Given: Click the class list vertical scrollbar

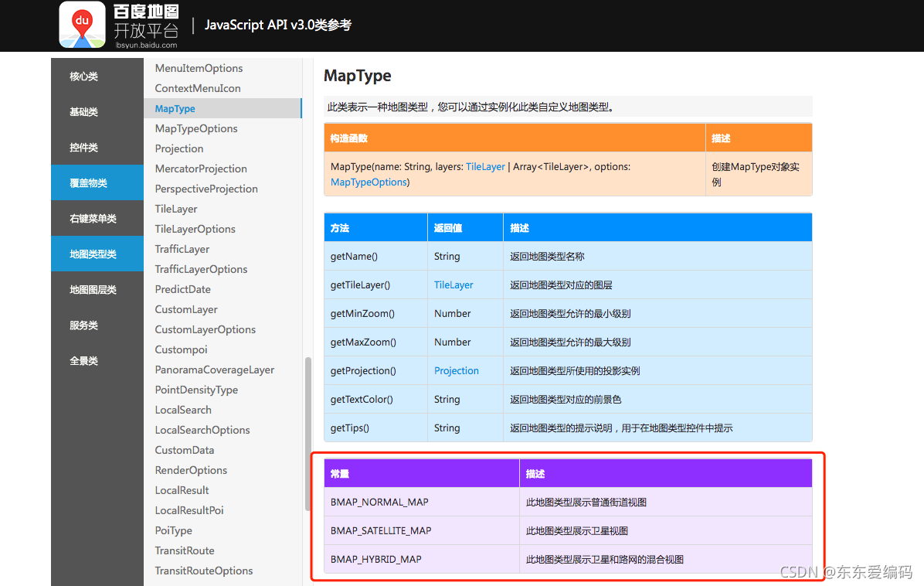Looking at the screenshot, I should (307, 433).
